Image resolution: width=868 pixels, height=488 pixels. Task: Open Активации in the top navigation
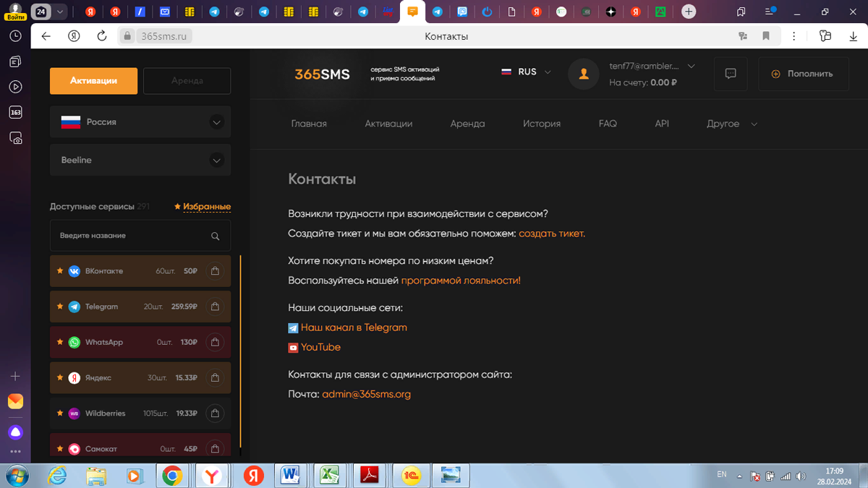[x=388, y=124]
